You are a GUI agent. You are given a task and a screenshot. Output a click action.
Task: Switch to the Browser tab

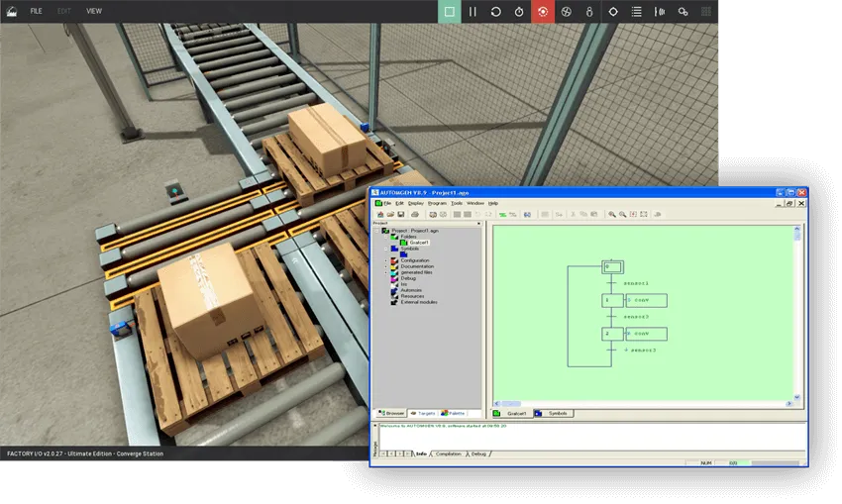pos(391,413)
